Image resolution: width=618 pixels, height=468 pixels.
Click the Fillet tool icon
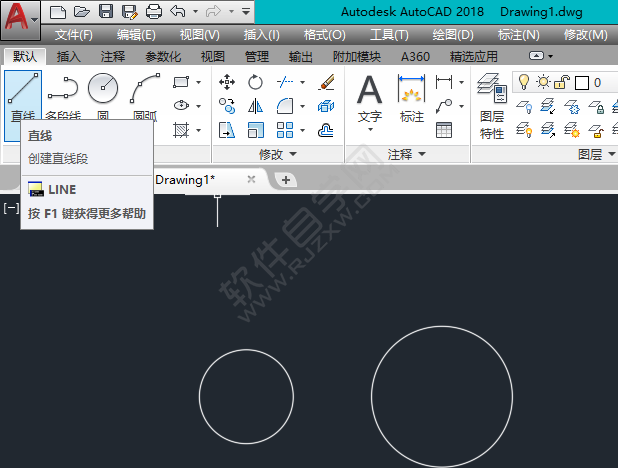[285, 106]
